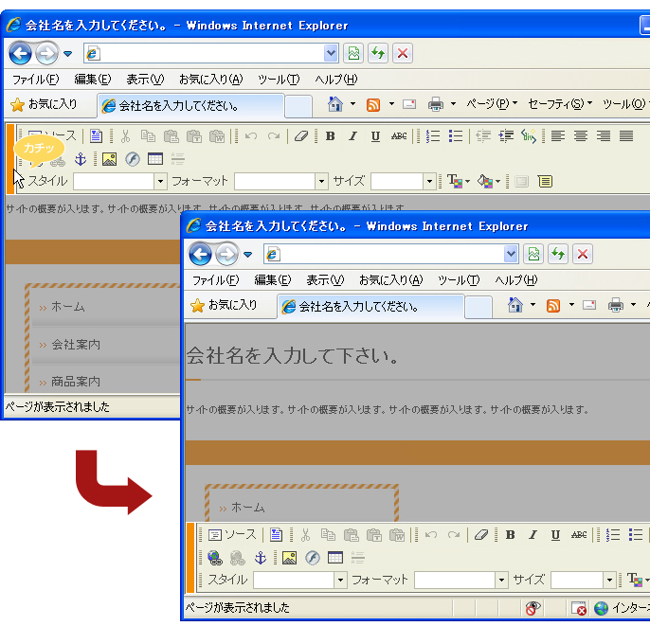
Task: Click the redo arrow in back window editor
Action: 274,136
